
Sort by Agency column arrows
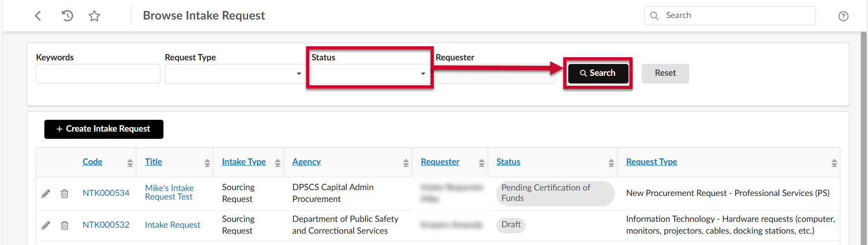point(406,163)
